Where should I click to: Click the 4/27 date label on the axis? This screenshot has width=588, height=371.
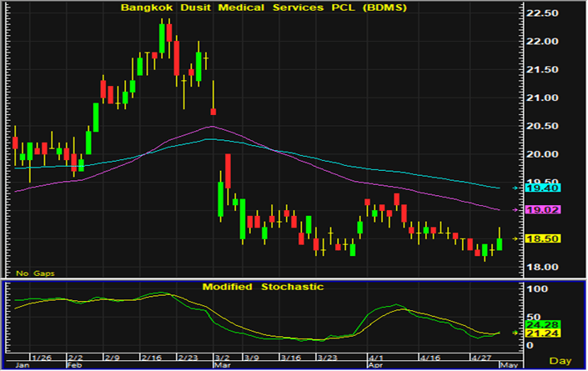[x=481, y=358]
